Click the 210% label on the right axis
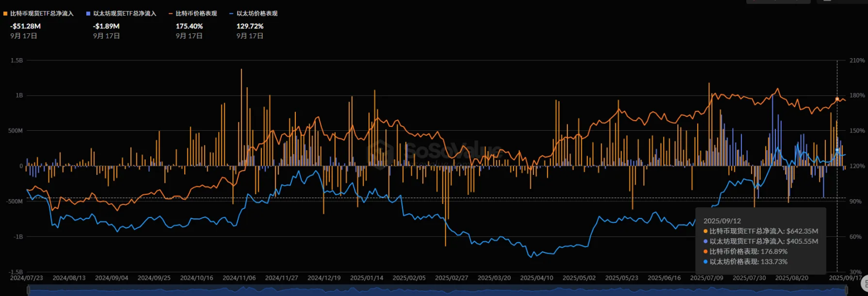 pyautogui.click(x=857, y=60)
